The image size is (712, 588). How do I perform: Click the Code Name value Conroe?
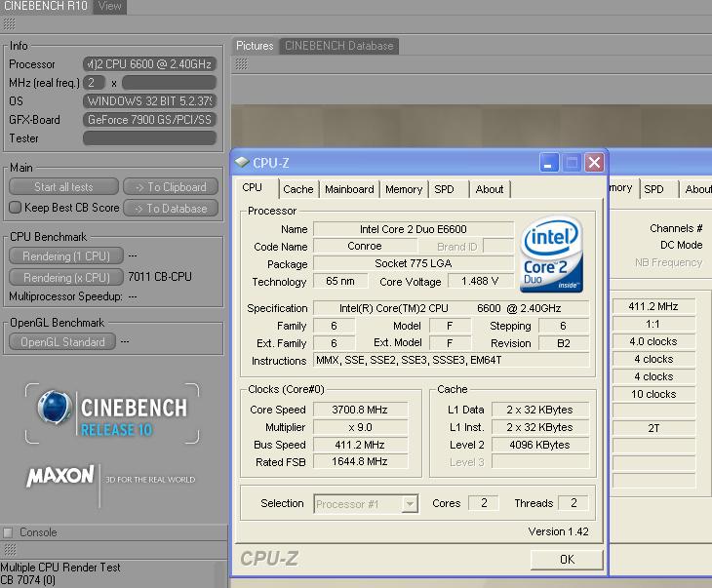pyautogui.click(x=365, y=246)
